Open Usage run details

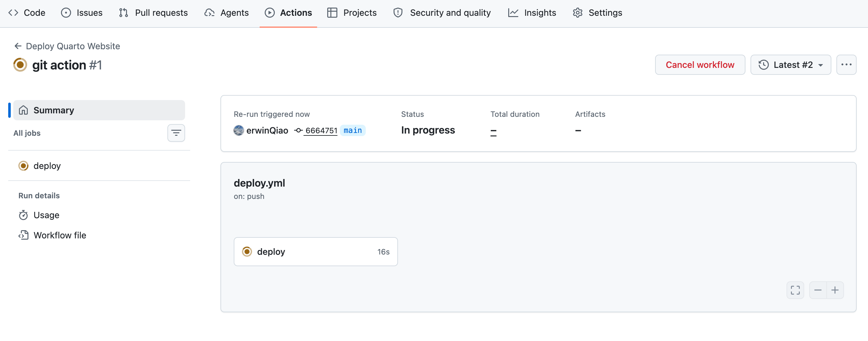[x=46, y=215]
